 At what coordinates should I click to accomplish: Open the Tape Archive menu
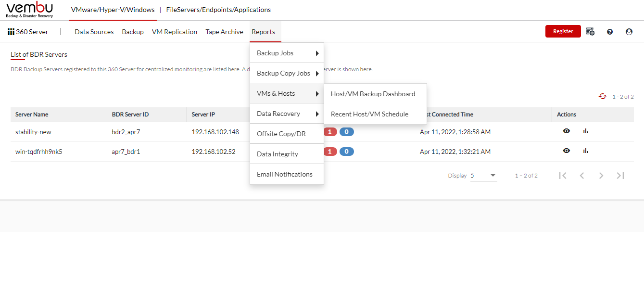pos(224,32)
